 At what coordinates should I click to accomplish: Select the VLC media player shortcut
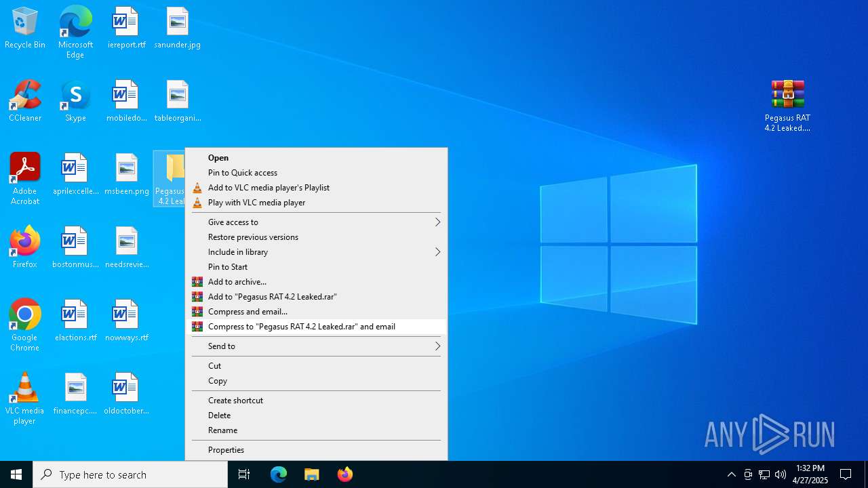tap(25, 399)
